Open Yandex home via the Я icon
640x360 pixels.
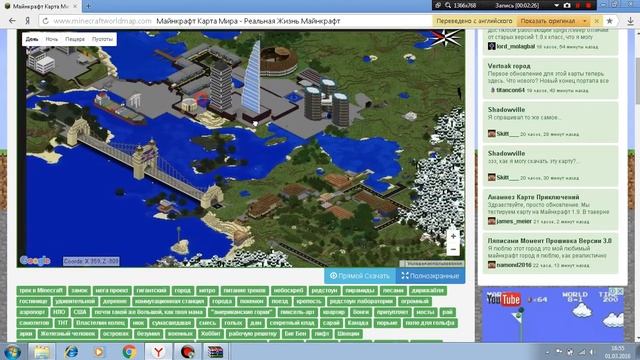click(27, 21)
